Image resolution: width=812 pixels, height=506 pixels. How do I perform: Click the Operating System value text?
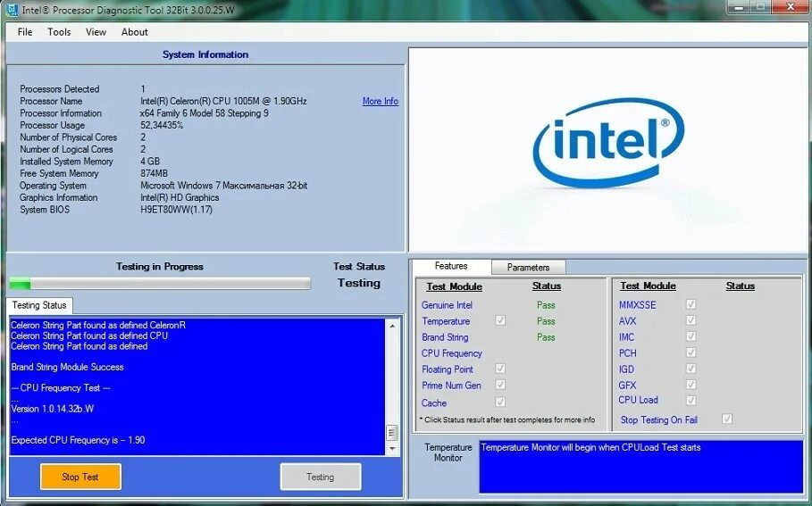click(223, 186)
